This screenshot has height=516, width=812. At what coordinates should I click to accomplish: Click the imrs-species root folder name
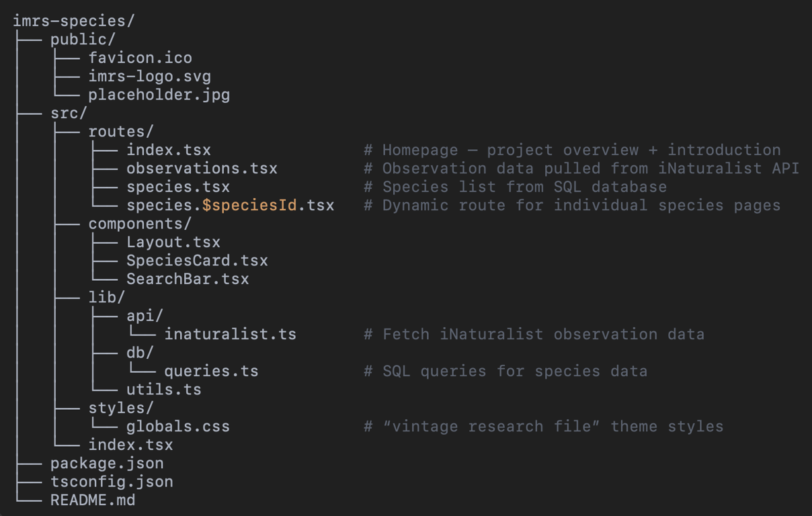point(73,21)
